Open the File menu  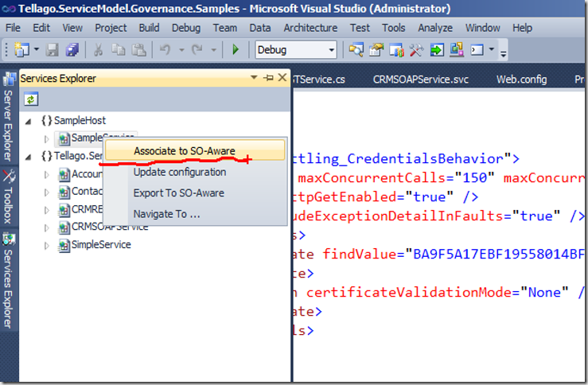pos(13,28)
